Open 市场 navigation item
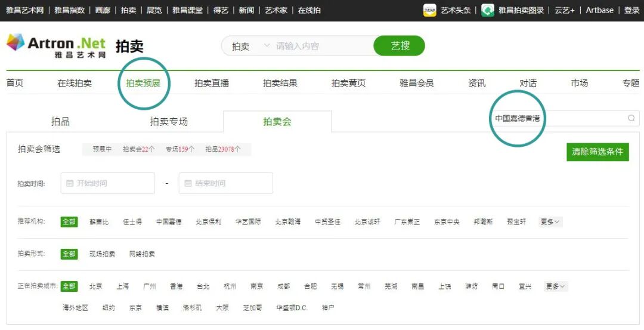Screen dimensions: 644x330 tap(580, 83)
